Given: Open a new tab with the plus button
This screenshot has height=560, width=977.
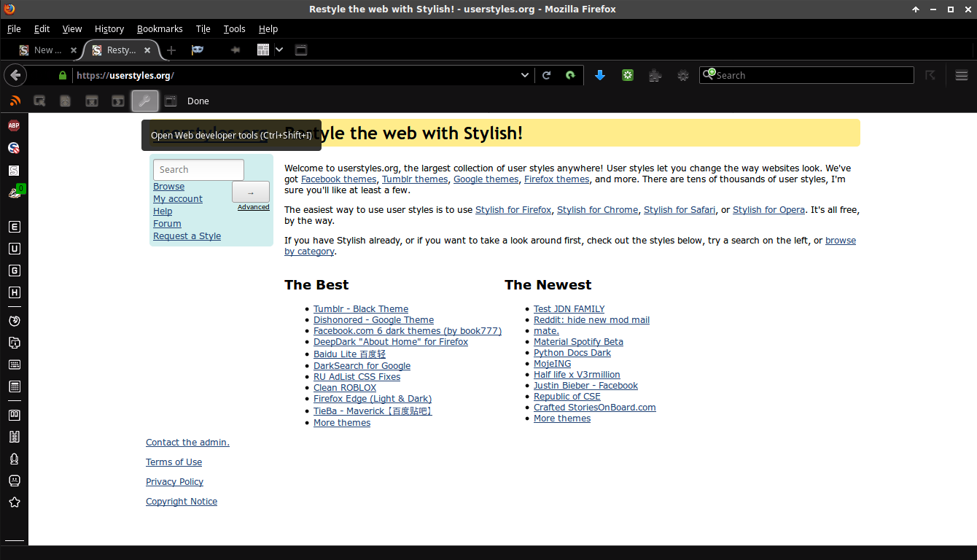Looking at the screenshot, I should tap(171, 50).
